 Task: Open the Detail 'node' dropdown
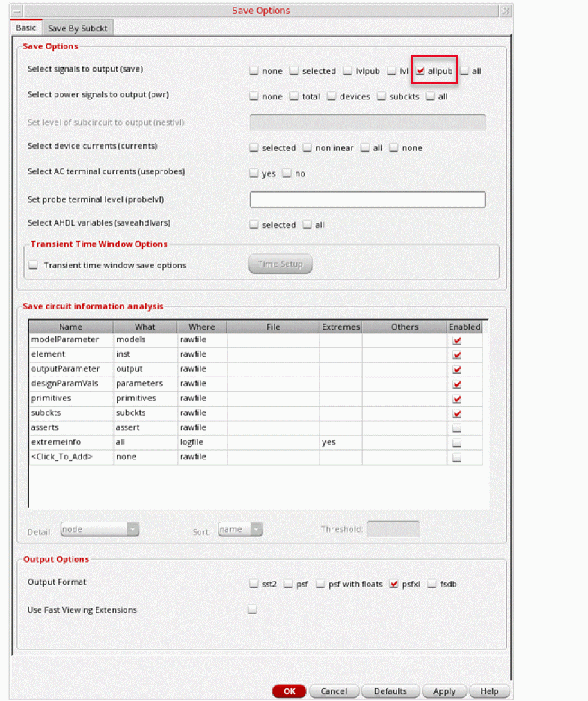(100, 530)
